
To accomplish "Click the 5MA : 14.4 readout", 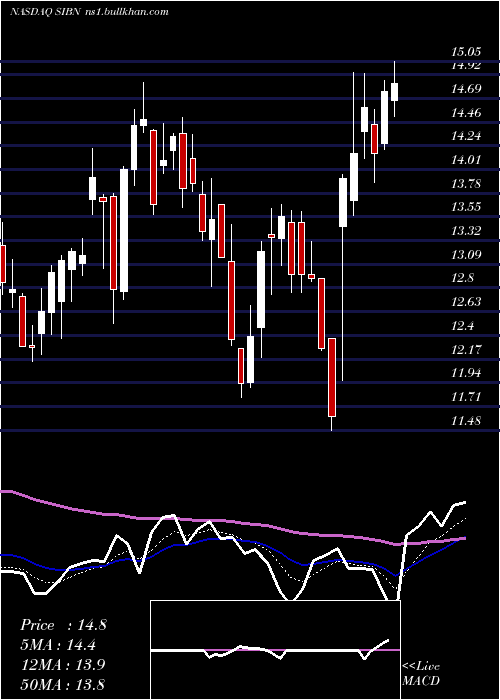I will 58,645.
